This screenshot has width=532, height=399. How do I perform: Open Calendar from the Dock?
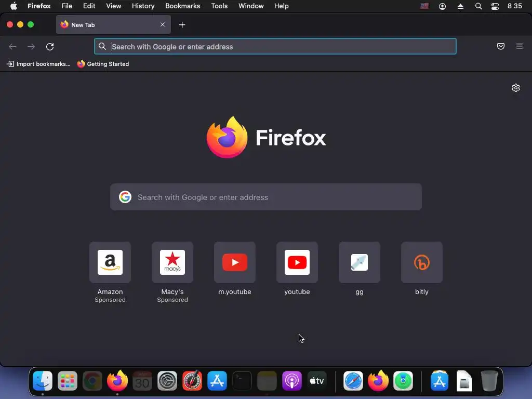tap(142, 381)
